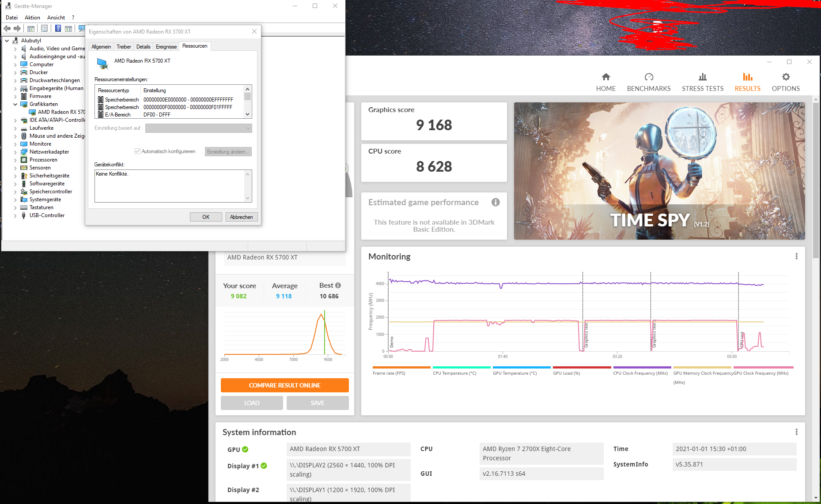Expand the Netzwerkadapter tree node

(15, 152)
